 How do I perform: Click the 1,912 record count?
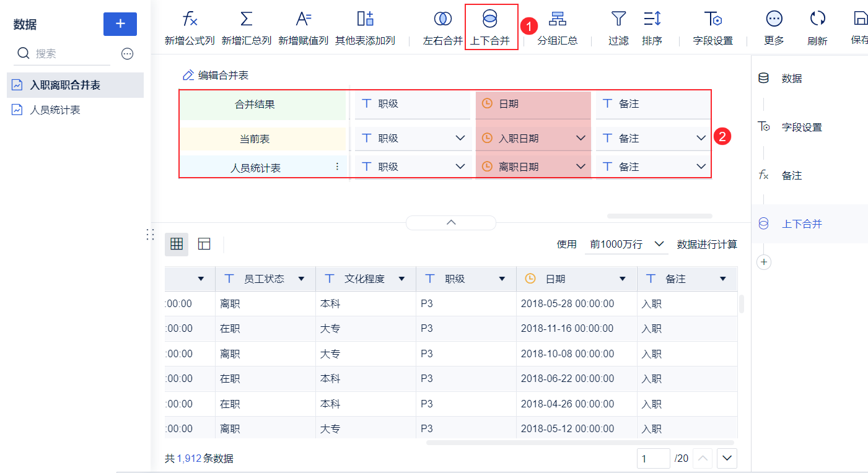point(189,459)
